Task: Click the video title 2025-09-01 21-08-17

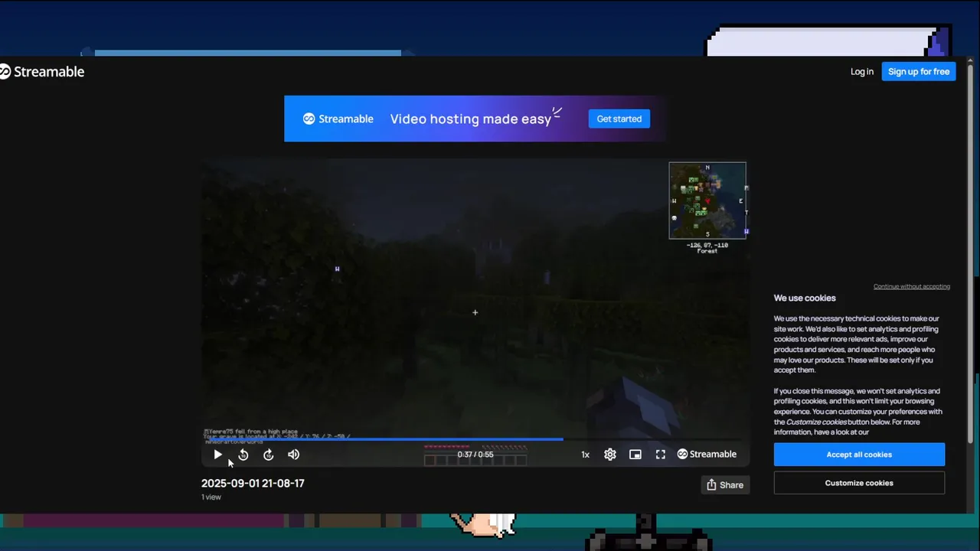Action: coord(253,484)
